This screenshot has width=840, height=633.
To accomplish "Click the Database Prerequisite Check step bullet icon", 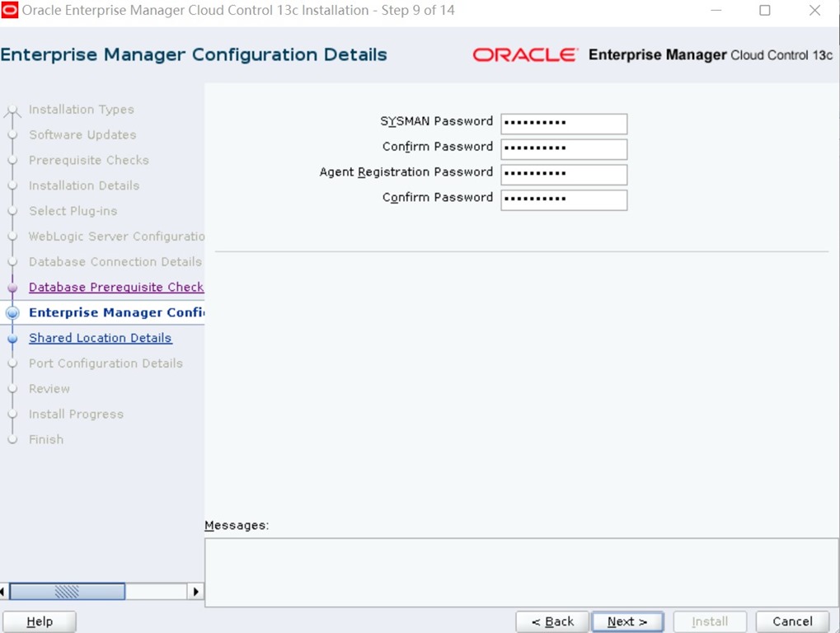I will pyautogui.click(x=13, y=288).
